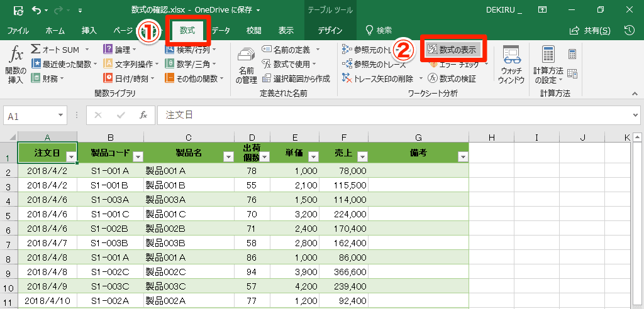Collapse the ribbon with the up chevron

point(634,94)
